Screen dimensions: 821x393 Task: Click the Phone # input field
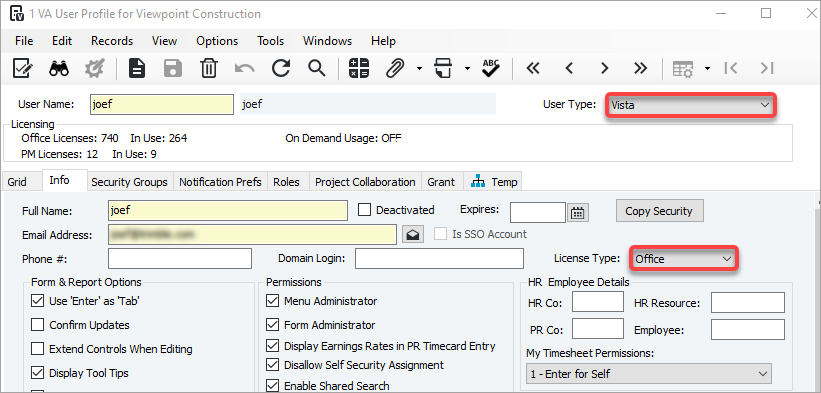[x=180, y=259]
